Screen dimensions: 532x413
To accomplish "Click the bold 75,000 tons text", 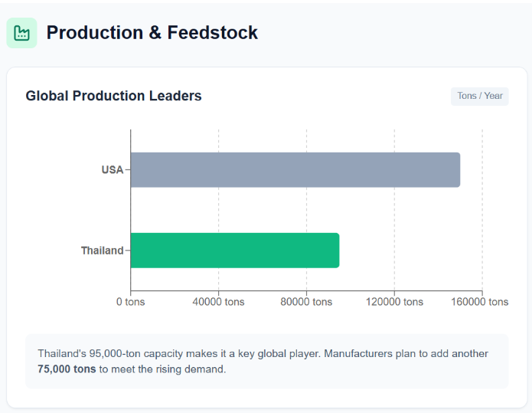I will [67, 369].
